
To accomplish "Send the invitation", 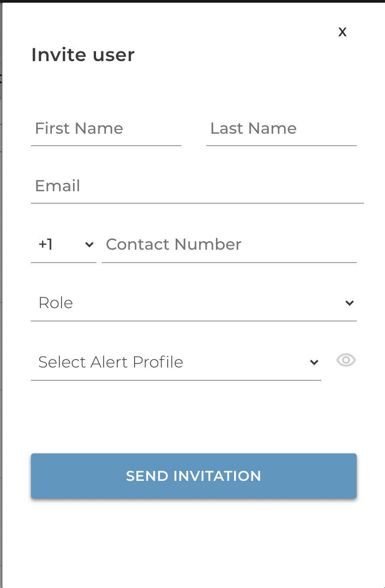I will 194,476.
